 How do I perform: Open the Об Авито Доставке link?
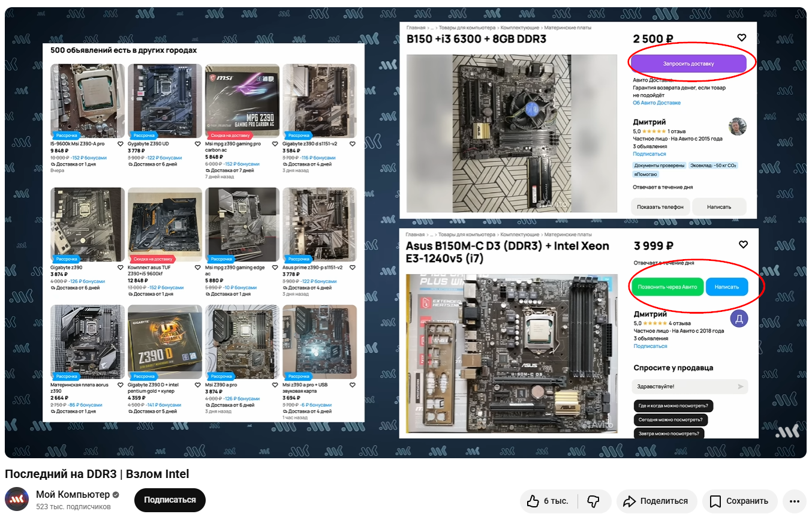657,103
